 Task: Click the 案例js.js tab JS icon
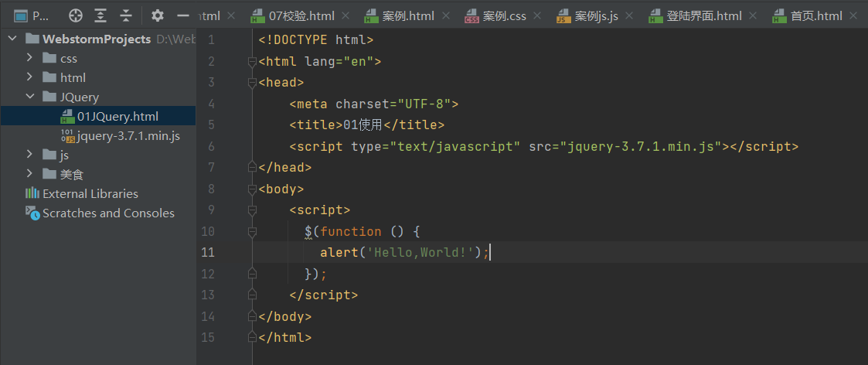(563, 16)
